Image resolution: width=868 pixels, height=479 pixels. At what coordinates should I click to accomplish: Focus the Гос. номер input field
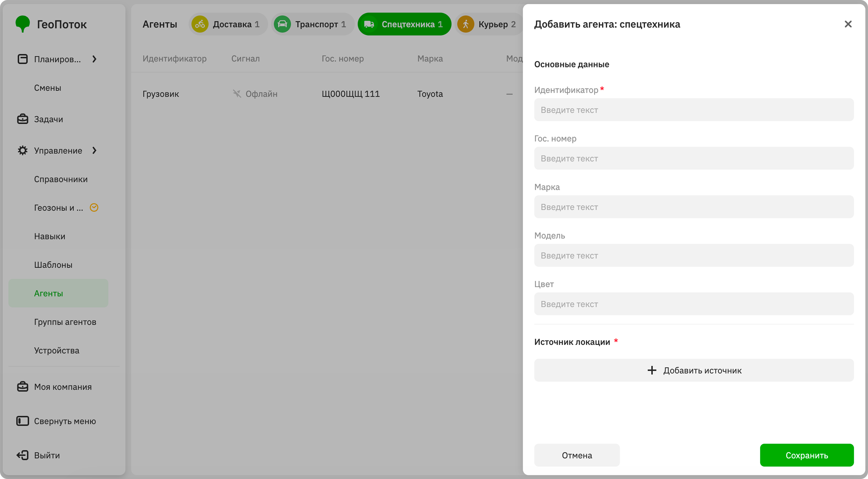click(x=694, y=158)
